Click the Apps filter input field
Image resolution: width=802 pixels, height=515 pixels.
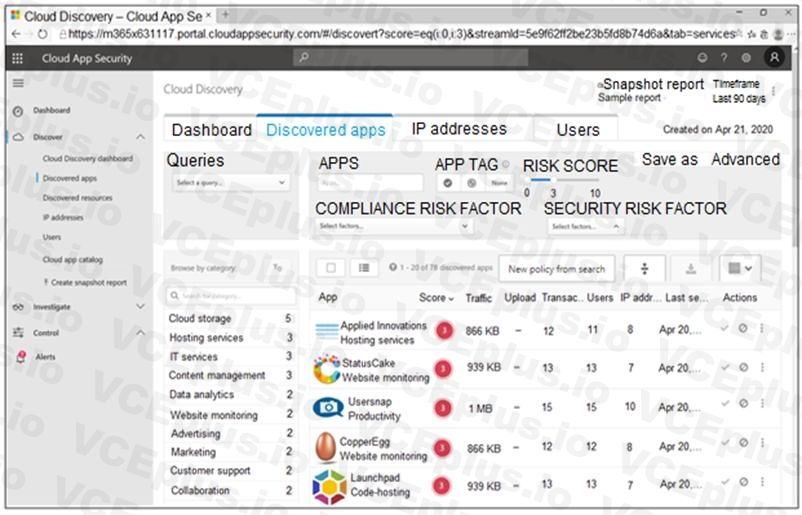coord(370,183)
